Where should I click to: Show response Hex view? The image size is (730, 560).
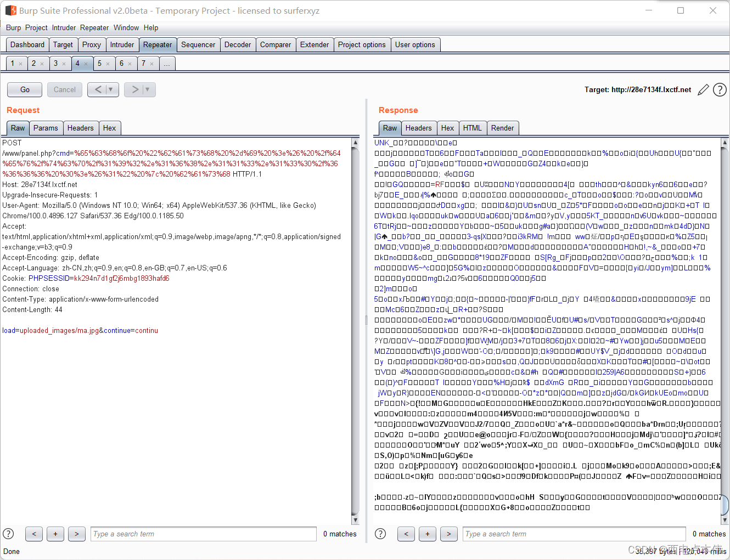pos(448,128)
